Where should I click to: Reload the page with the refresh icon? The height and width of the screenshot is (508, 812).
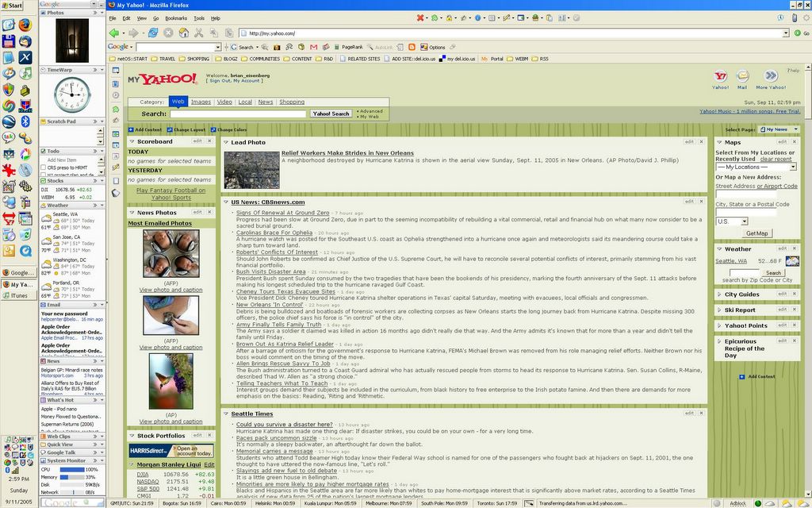click(153, 33)
